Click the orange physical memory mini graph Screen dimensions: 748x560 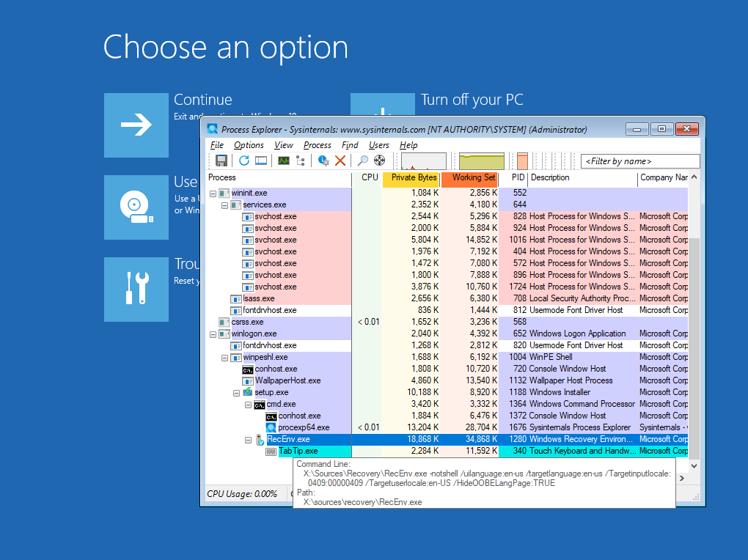click(x=522, y=161)
